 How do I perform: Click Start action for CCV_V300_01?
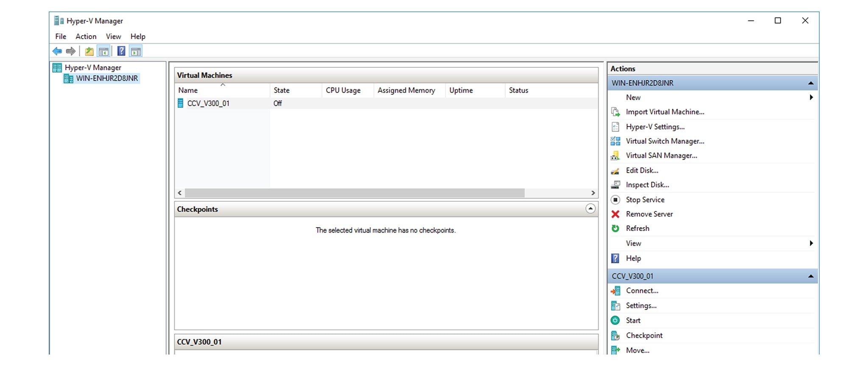(x=633, y=321)
